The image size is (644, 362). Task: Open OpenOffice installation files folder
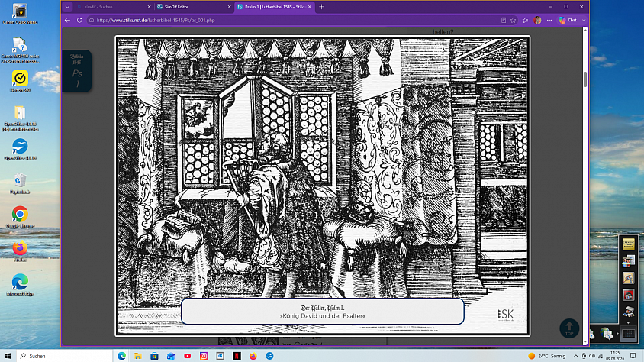pyautogui.click(x=20, y=118)
